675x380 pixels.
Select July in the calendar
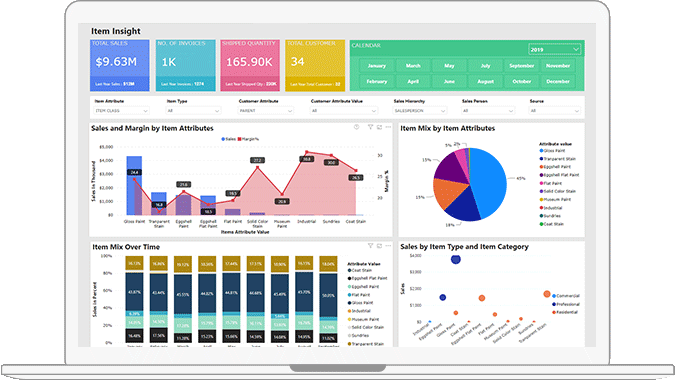(x=485, y=66)
